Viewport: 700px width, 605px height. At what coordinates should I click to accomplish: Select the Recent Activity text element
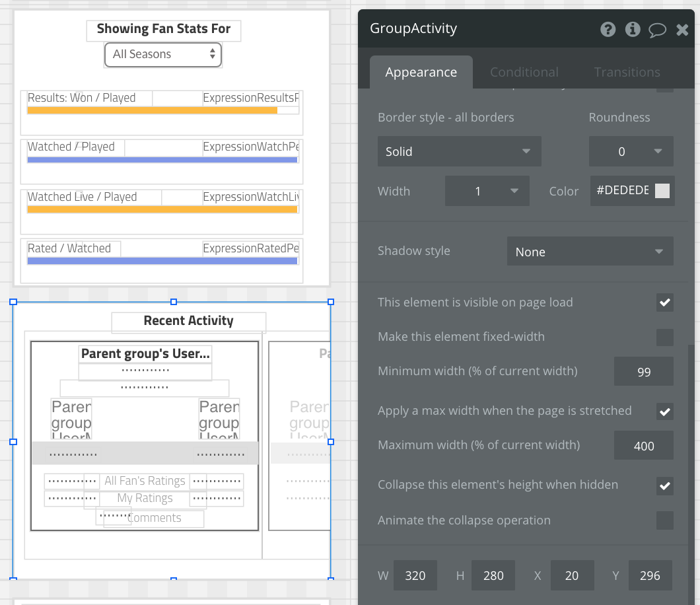tap(188, 321)
